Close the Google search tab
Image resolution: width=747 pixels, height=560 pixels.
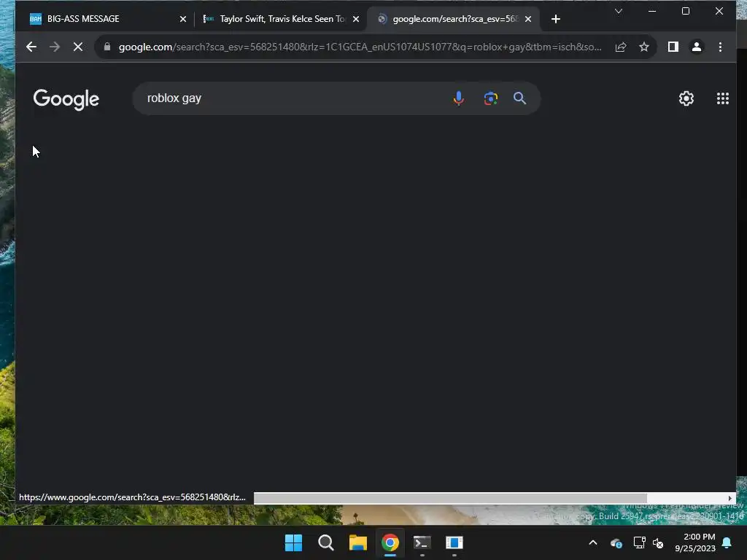tap(528, 19)
